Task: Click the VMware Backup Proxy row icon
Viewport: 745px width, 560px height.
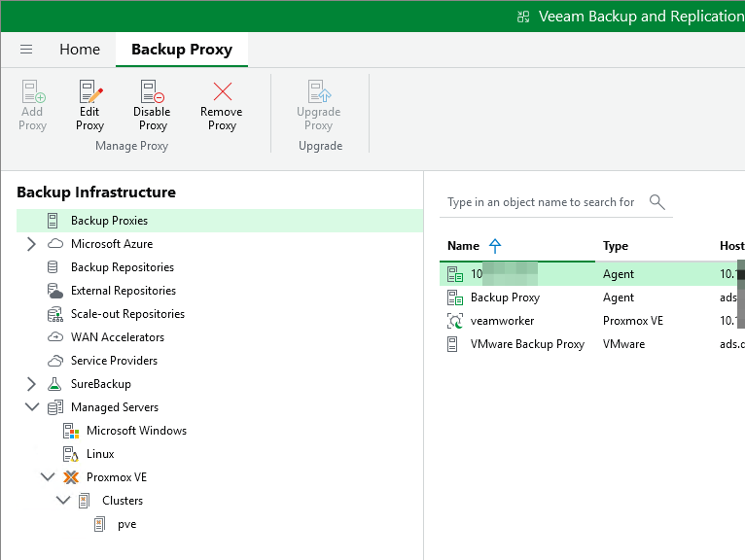Action: (x=453, y=344)
